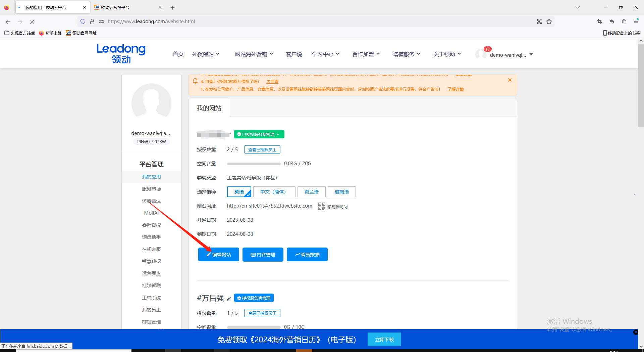
Task: Expand the 外贸建站 navigation menu
Action: [206, 54]
